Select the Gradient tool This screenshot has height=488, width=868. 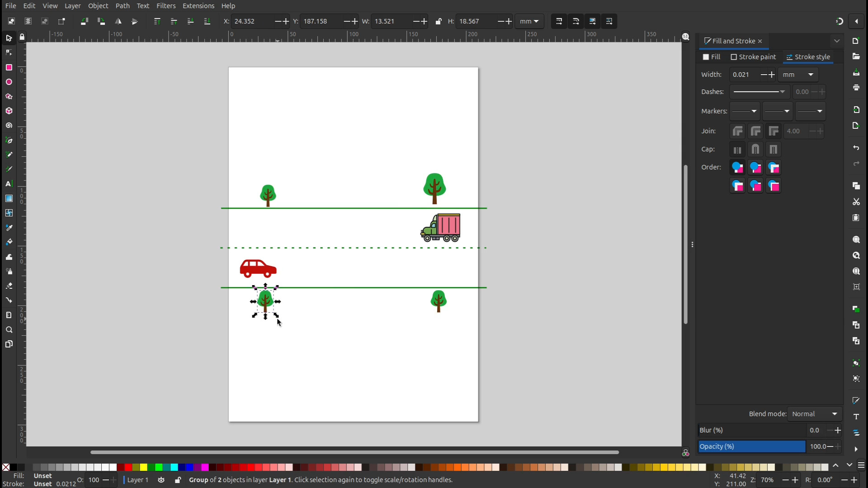(9, 198)
